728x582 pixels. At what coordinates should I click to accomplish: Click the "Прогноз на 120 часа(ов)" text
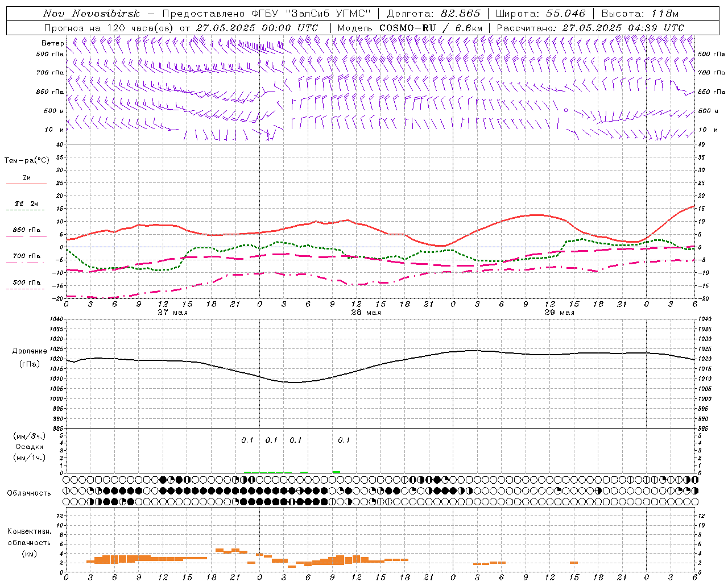[x=109, y=28]
